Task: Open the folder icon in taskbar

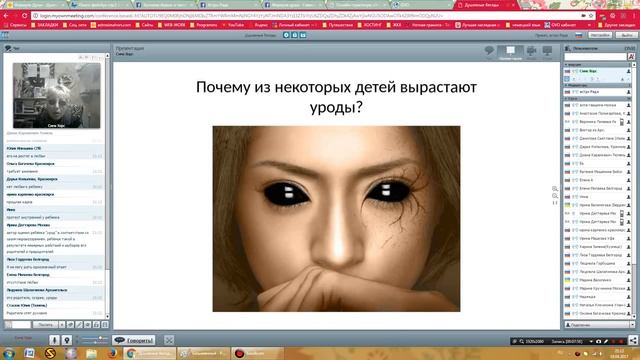Action: click(91, 353)
